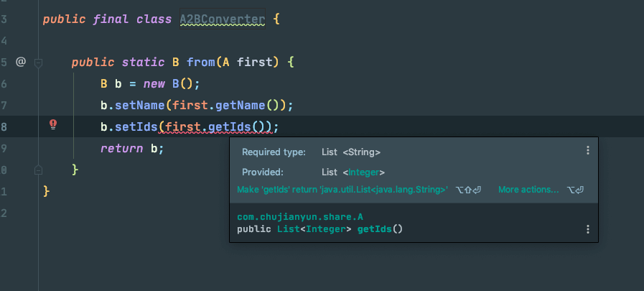
Task: Open the three-dot menu beside the getIds signature
Action: pyautogui.click(x=587, y=229)
